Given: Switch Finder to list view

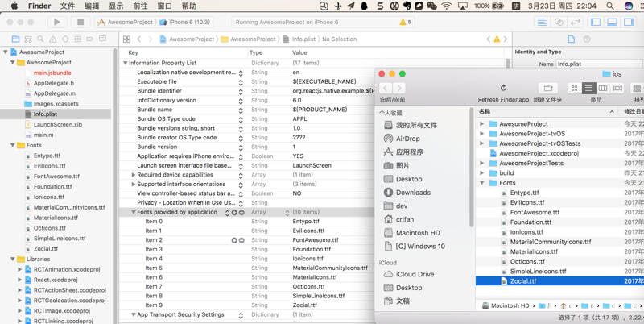Looking at the screenshot, I should (589, 88).
